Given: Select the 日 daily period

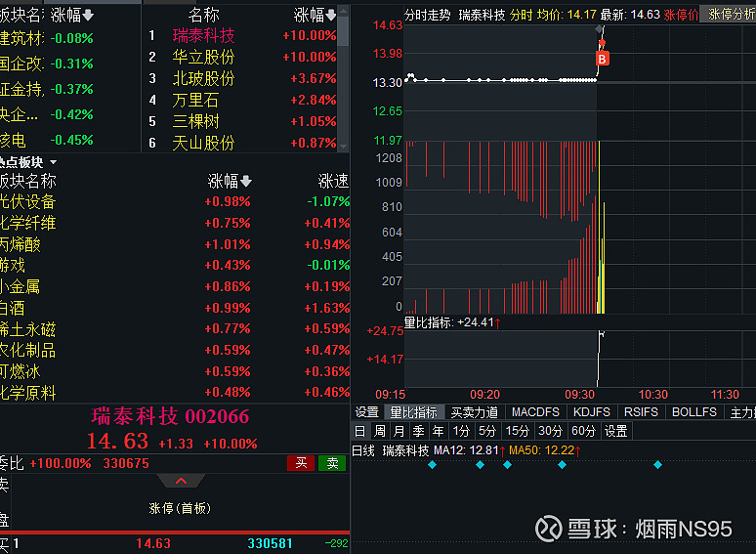Looking at the screenshot, I should point(359,431).
